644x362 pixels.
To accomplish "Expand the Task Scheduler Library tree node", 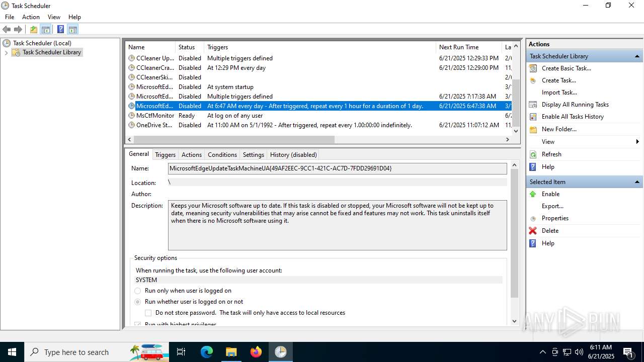I will coord(6,53).
